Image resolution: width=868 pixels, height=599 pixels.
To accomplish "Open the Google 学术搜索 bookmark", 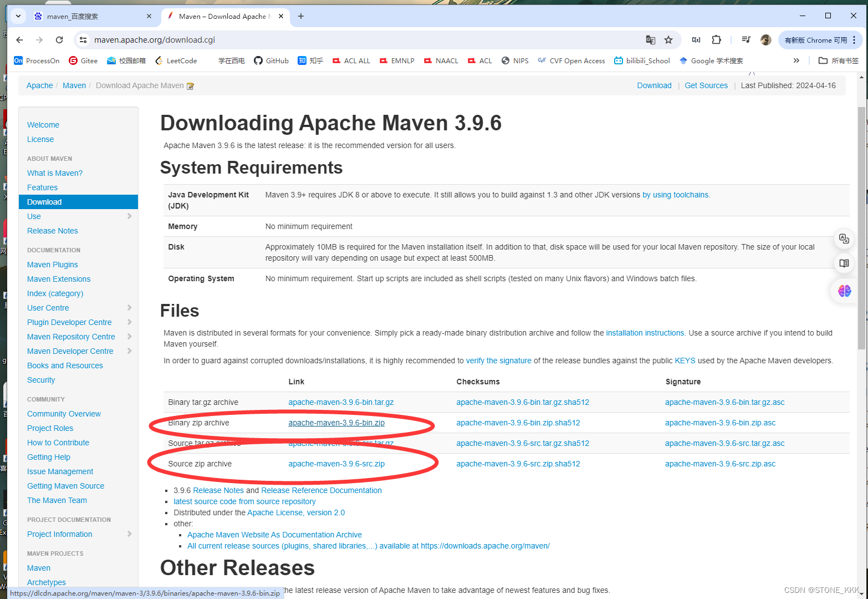I will point(711,60).
